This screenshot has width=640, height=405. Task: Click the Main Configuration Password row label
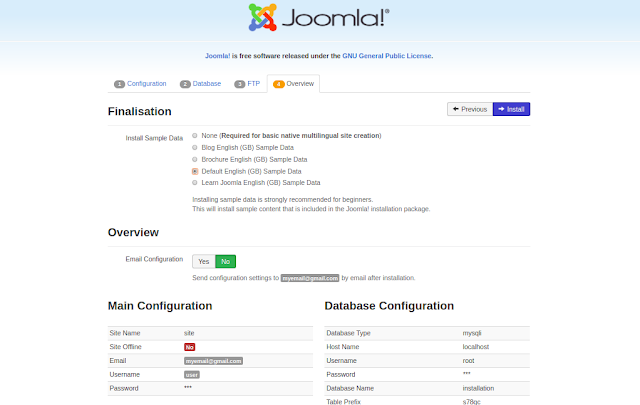(x=124, y=388)
